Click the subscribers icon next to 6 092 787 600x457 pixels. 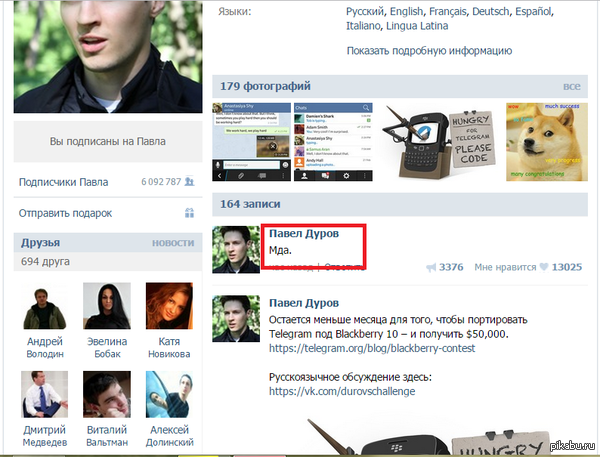pyautogui.click(x=188, y=182)
